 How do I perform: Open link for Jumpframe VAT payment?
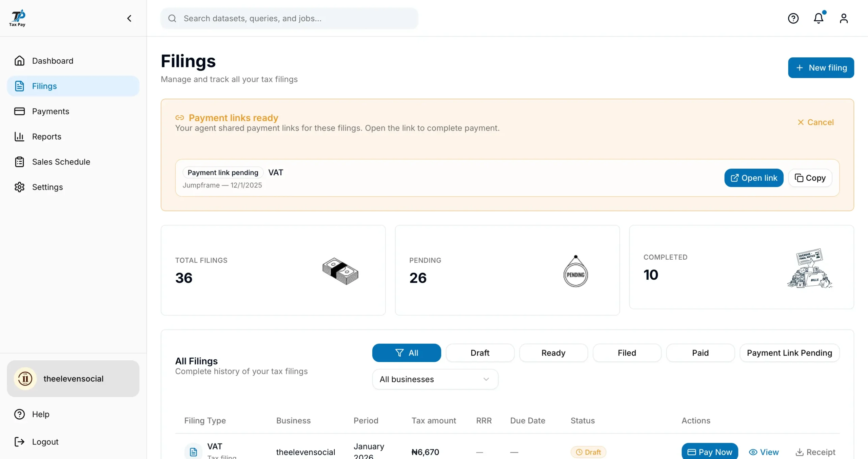point(754,178)
